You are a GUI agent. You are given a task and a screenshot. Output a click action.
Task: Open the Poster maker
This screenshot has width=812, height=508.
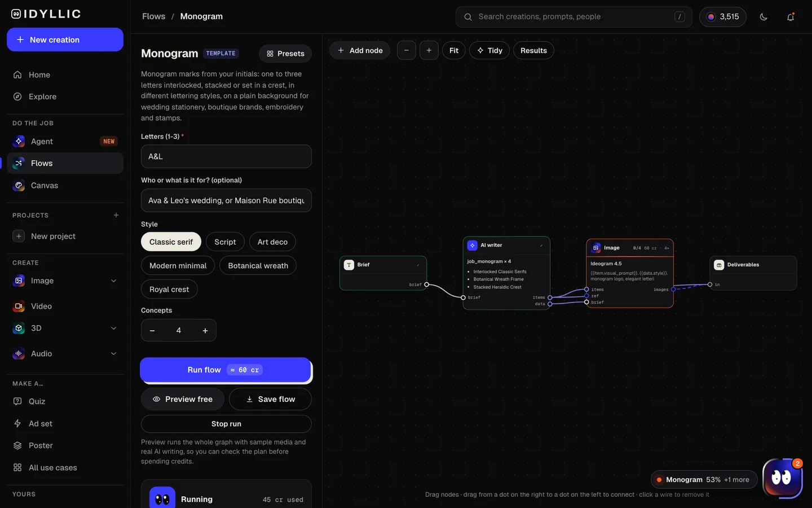pyautogui.click(x=65, y=445)
